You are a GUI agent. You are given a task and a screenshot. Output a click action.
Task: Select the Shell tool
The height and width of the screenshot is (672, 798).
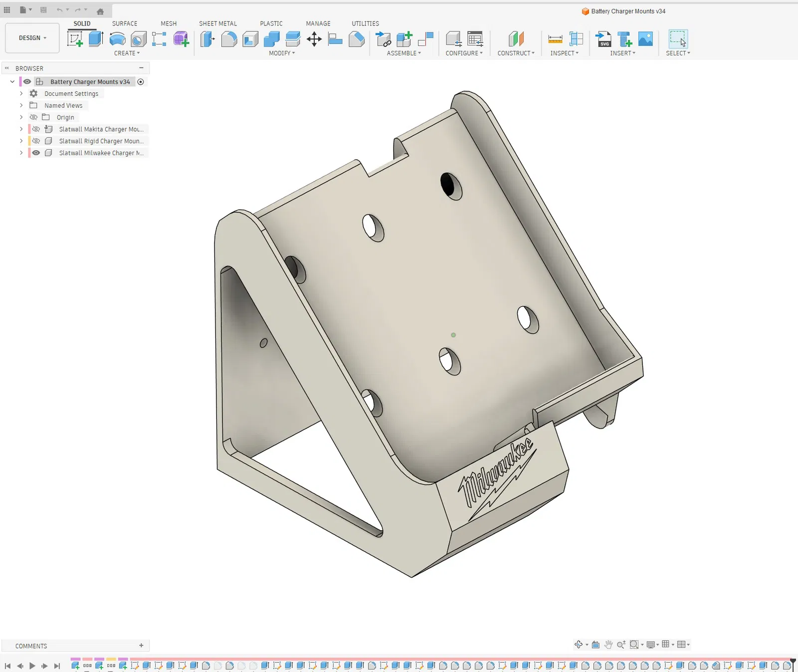(x=250, y=39)
